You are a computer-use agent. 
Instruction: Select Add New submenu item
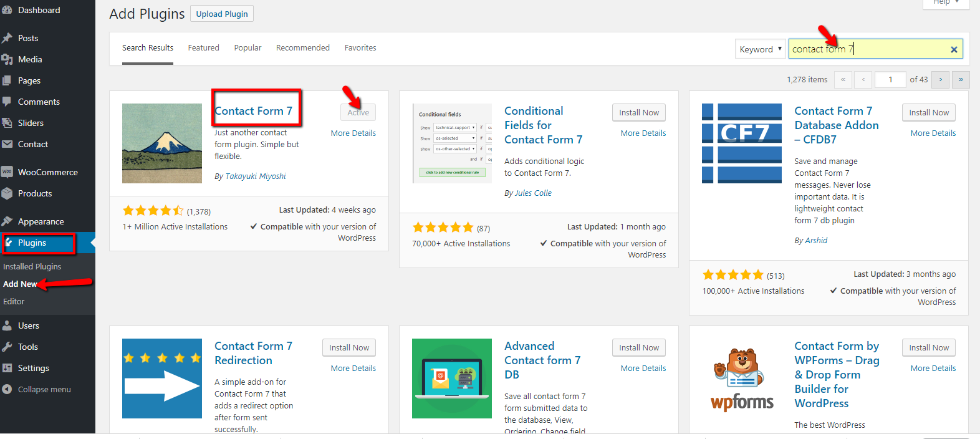click(20, 284)
